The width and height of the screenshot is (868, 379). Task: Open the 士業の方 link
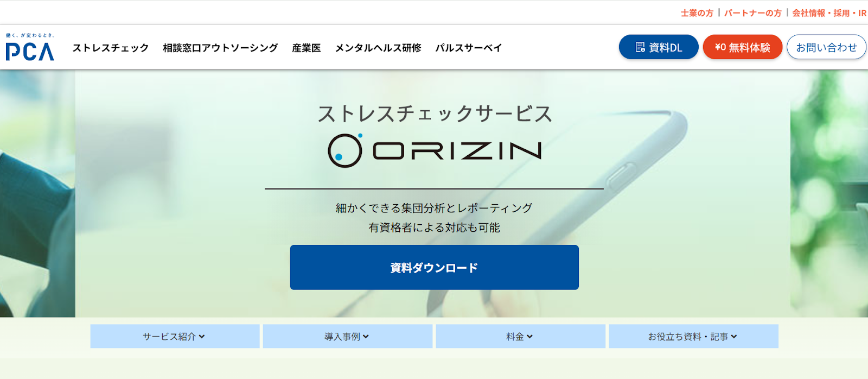(697, 13)
